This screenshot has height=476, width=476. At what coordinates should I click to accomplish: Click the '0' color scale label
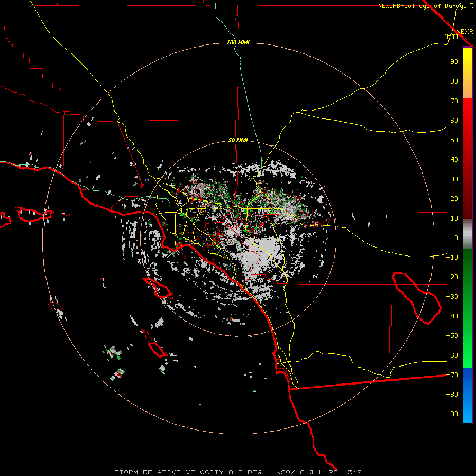pyautogui.click(x=456, y=238)
